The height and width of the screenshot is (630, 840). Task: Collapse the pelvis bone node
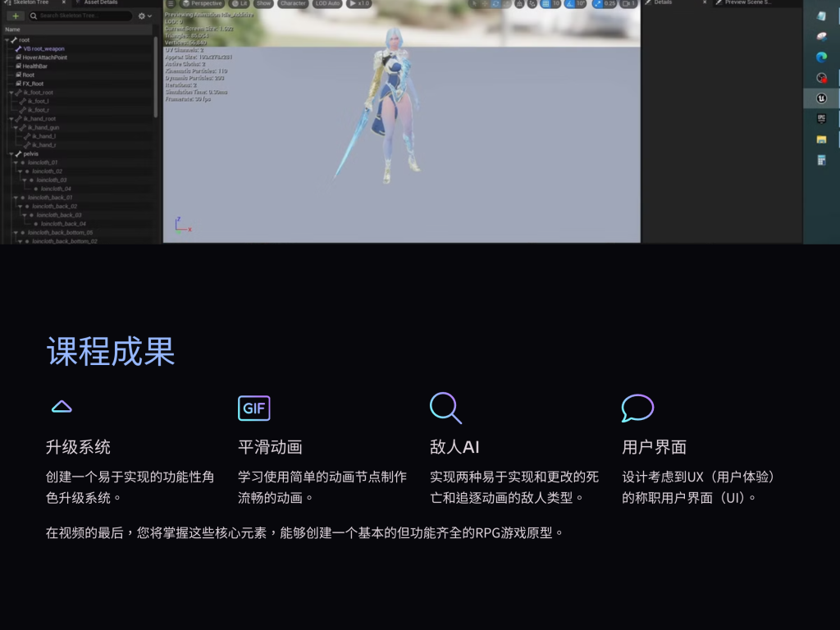11,153
